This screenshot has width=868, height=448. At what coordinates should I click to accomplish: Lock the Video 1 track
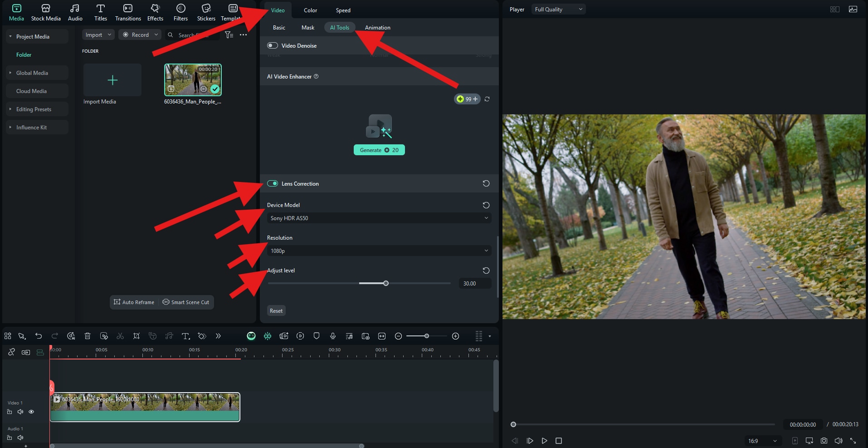tap(10, 412)
